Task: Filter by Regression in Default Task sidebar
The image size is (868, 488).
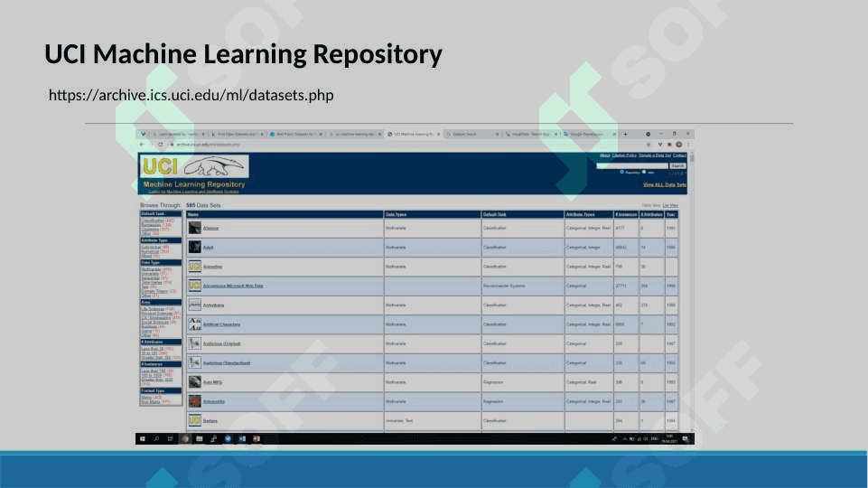Action: pyautogui.click(x=151, y=225)
